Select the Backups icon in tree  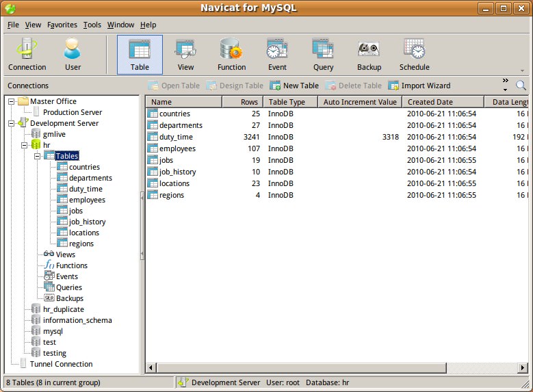49,298
